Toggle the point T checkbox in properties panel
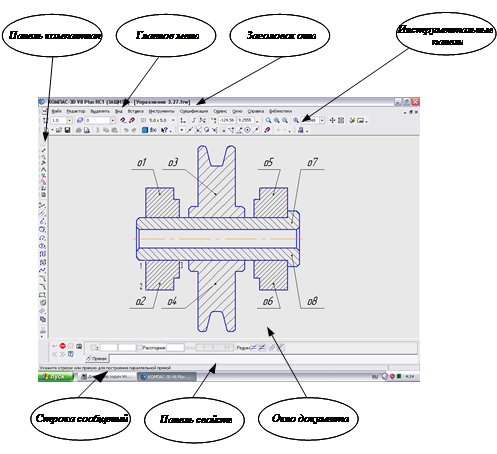497x454 pixels. point(94,348)
